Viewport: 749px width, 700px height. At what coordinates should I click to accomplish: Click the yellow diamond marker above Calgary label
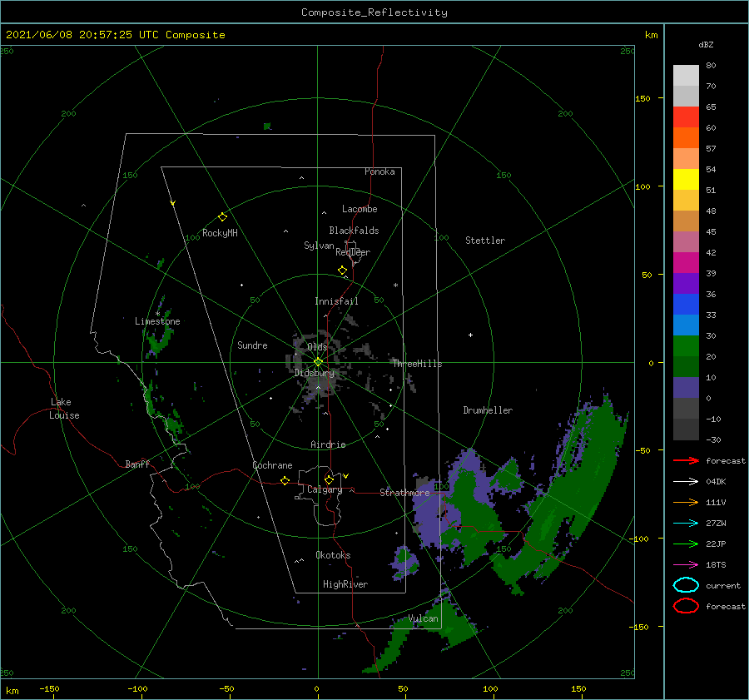coord(329,479)
